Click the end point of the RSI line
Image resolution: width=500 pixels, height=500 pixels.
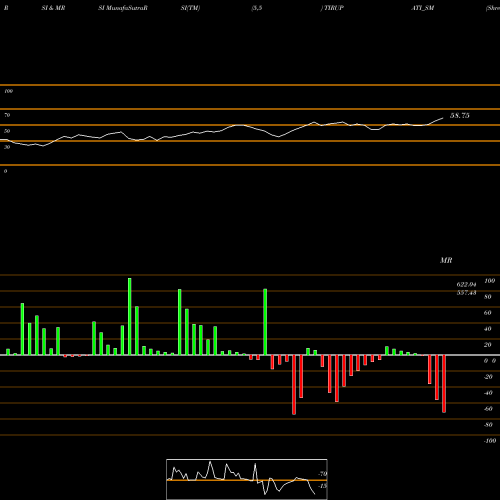[x=443, y=118]
